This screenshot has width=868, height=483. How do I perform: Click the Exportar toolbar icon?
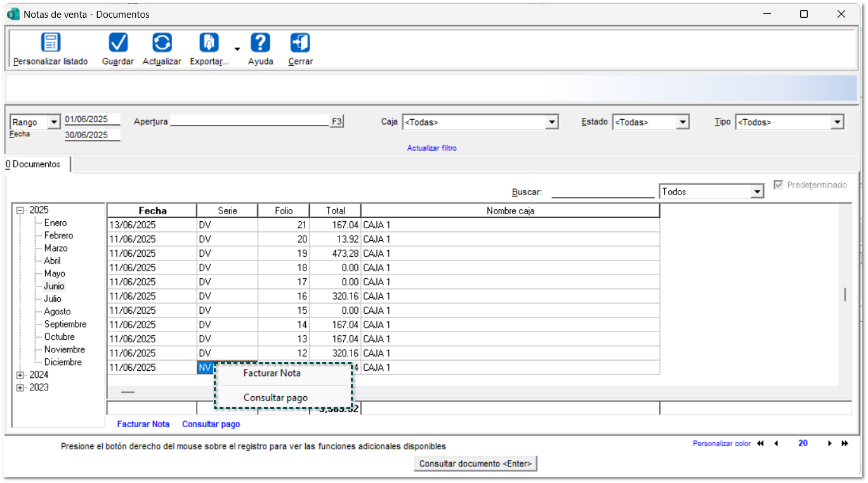pyautogui.click(x=209, y=42)
